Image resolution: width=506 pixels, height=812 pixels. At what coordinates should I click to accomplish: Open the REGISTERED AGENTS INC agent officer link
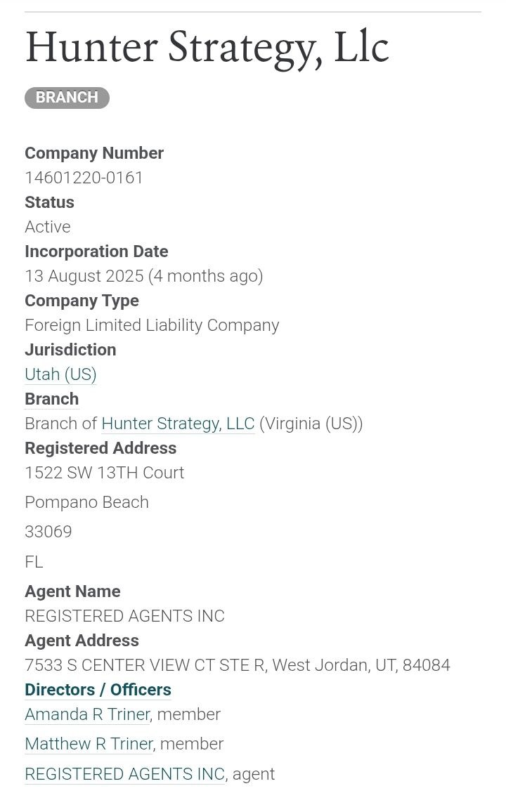tap(124, 774)
